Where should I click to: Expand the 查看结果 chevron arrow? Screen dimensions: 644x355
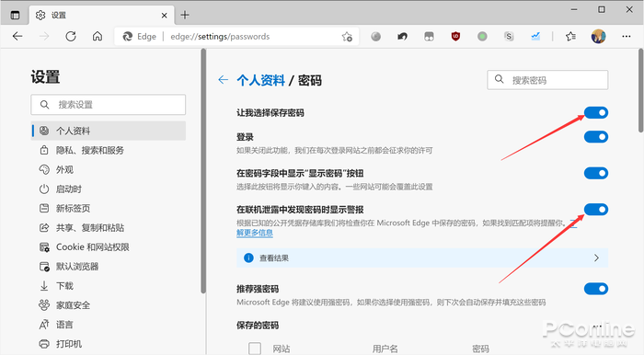click(x=596, y=258)
